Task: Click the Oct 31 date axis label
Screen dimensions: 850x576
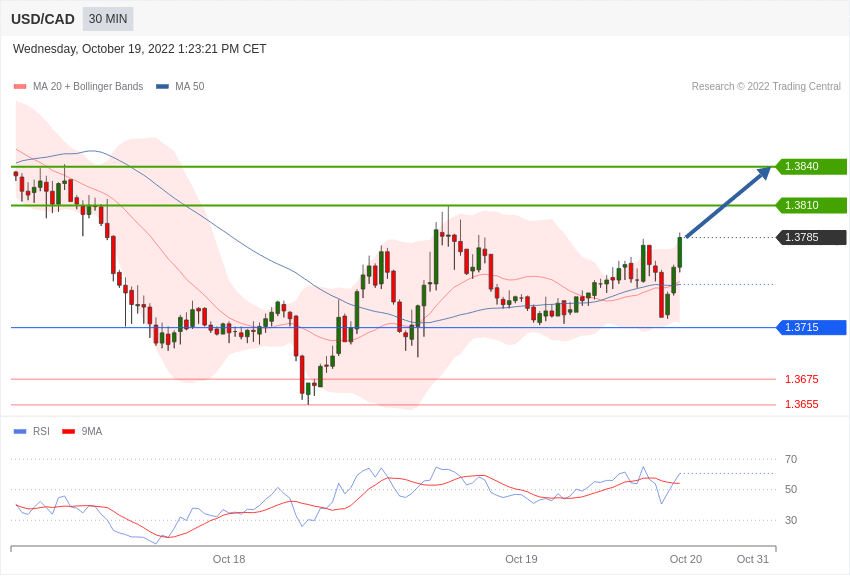Action: point(752,559)
